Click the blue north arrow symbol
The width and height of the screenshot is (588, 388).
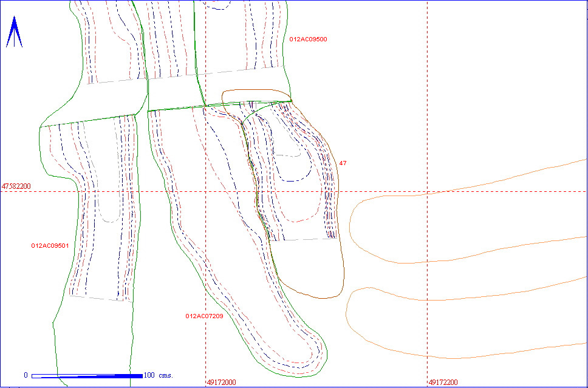[14, 32]
